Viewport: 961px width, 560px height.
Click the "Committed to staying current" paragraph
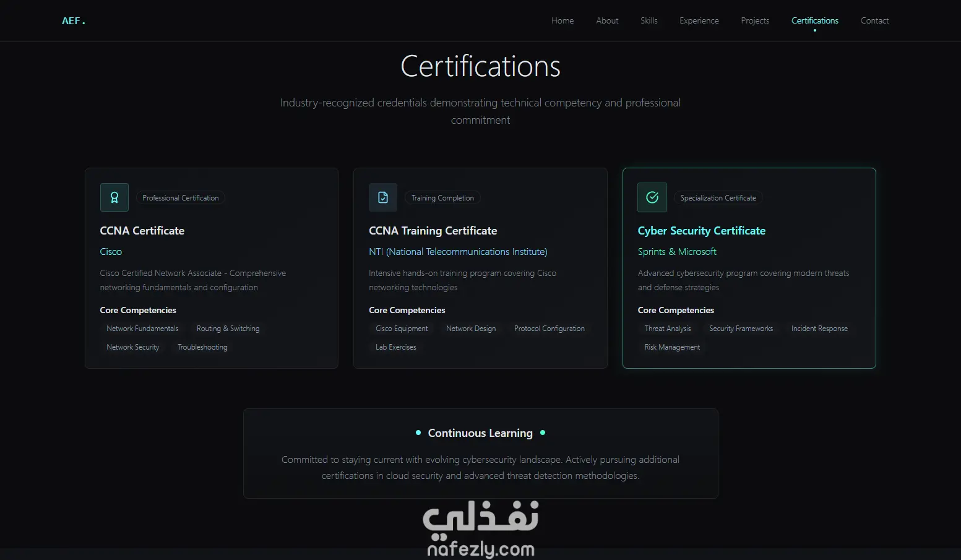tap(481, 468)
